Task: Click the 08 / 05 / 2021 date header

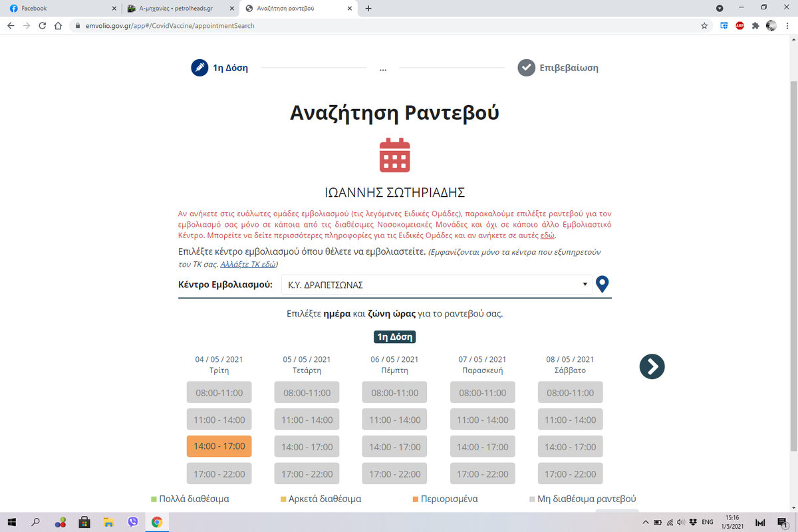Action: 571,359
